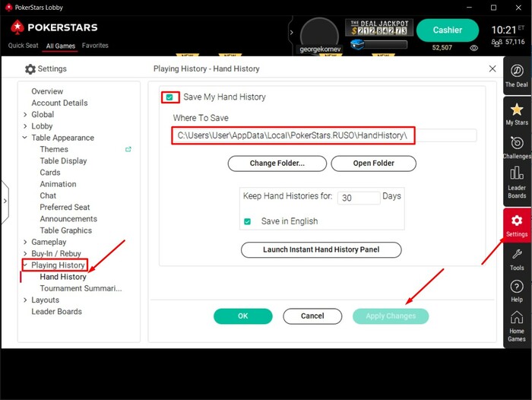Select Animation settings item
Screen dimensions: 532x400
click(x=58, y=184)
